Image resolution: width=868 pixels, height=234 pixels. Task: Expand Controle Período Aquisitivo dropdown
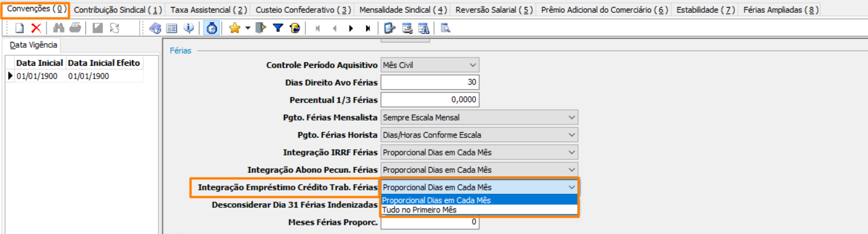pos(472,65)
